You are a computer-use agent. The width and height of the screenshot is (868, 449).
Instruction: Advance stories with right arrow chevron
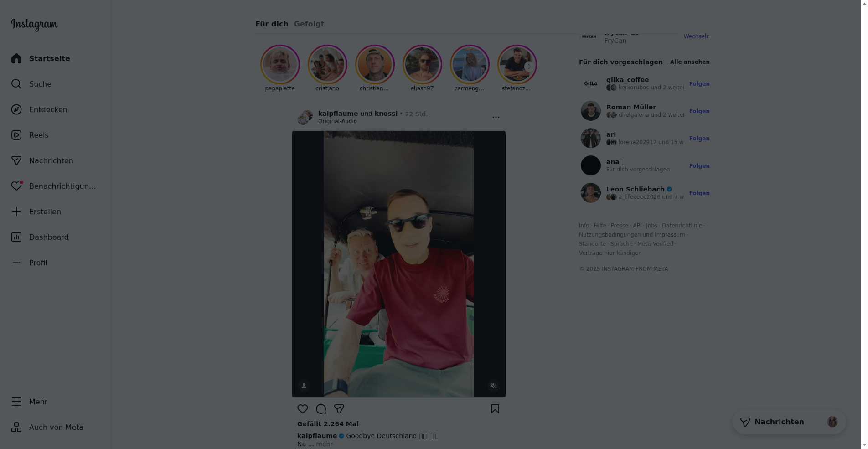pyautogui.click(x=529, y=66)
